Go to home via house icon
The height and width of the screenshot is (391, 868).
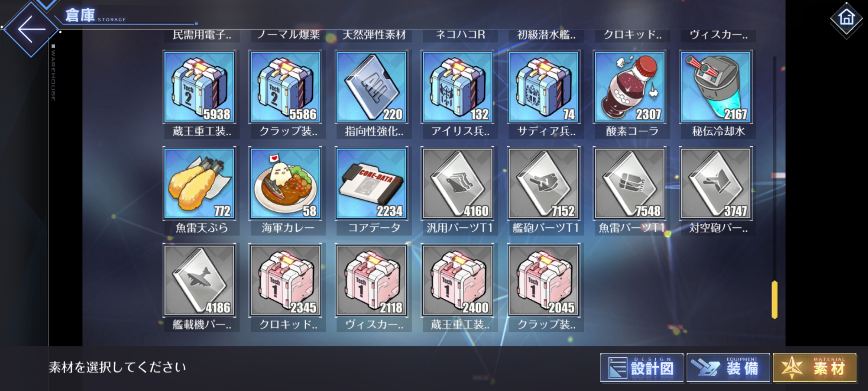click(x=846, y=18)
